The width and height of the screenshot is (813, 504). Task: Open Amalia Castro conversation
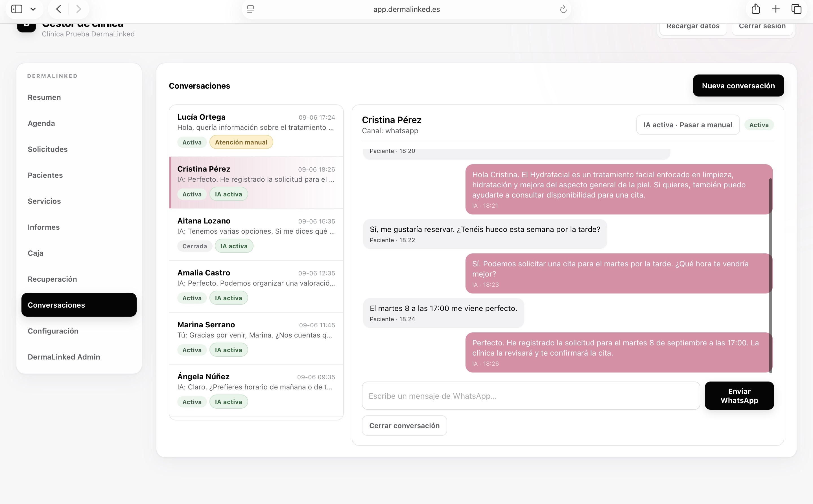pyautogui.click(x=256, y=287)
